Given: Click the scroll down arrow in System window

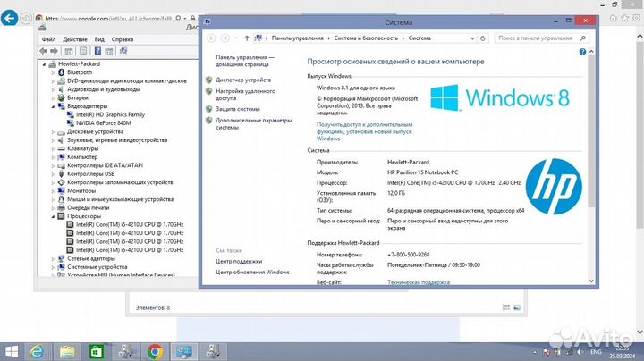Looking at the screenshot, I should [591, 281].
